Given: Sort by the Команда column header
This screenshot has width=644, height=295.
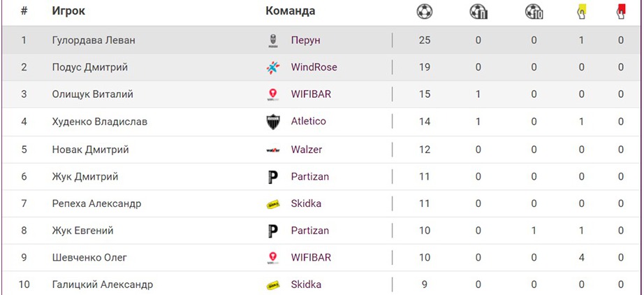Looking at the screenshot, I should [290, 11].
